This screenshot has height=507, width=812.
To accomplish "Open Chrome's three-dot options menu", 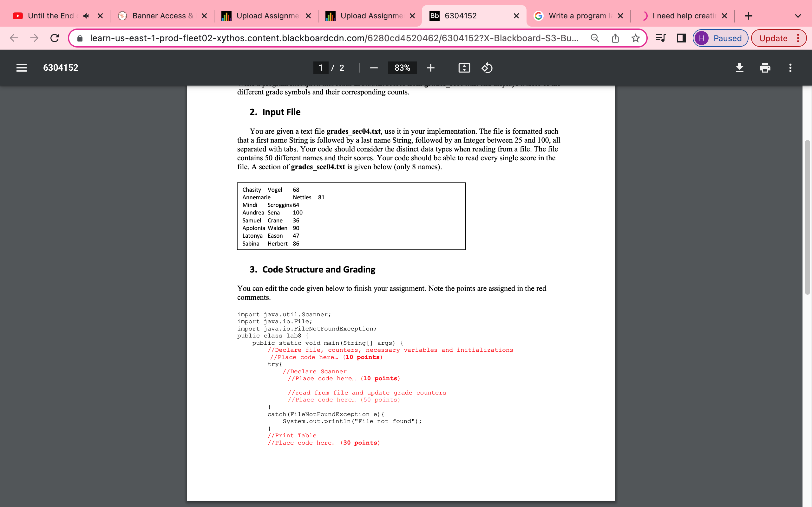I will [799, 38].
